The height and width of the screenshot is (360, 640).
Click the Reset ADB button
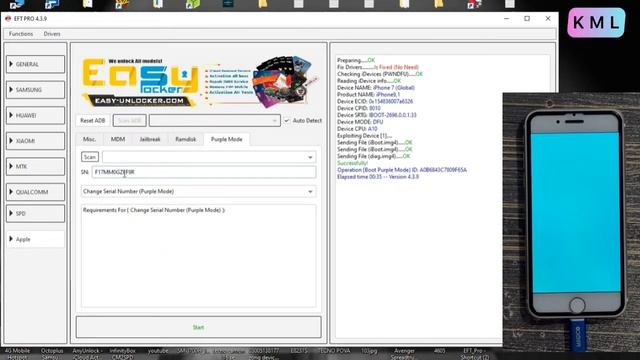click(93, 120)
